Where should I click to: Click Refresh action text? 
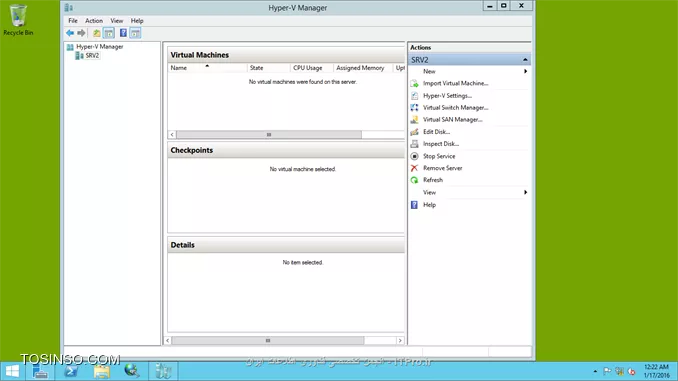point(433,180)
